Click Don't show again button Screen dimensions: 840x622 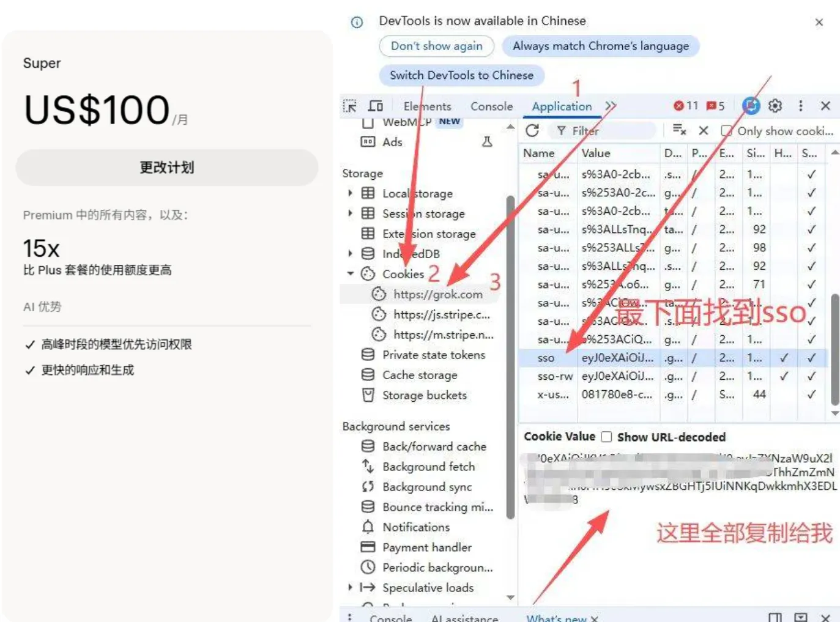436,46
